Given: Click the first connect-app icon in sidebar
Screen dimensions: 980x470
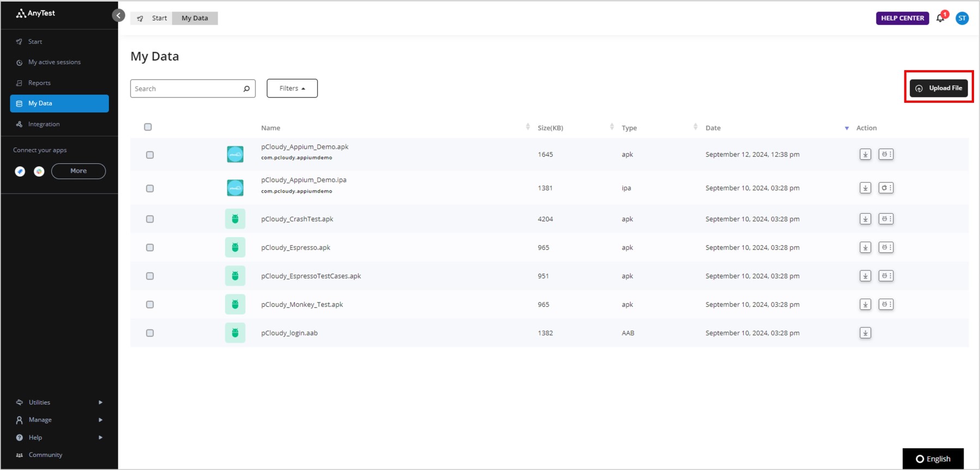Looking at the screenshot, I should pyautogui.click(x=20, y=171).
